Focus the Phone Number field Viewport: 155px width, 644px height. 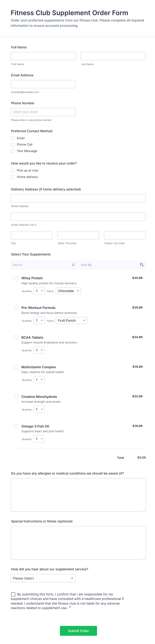(x=43, y=112)
